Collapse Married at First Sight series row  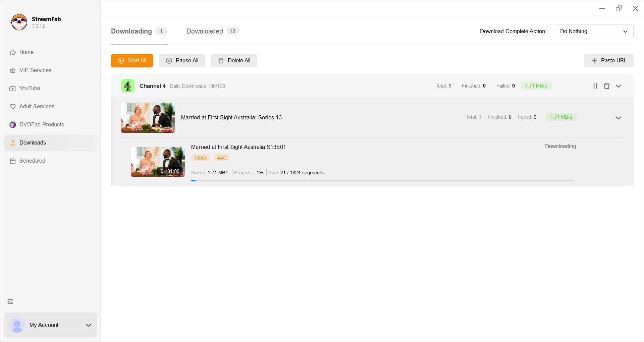pos(619,118)
